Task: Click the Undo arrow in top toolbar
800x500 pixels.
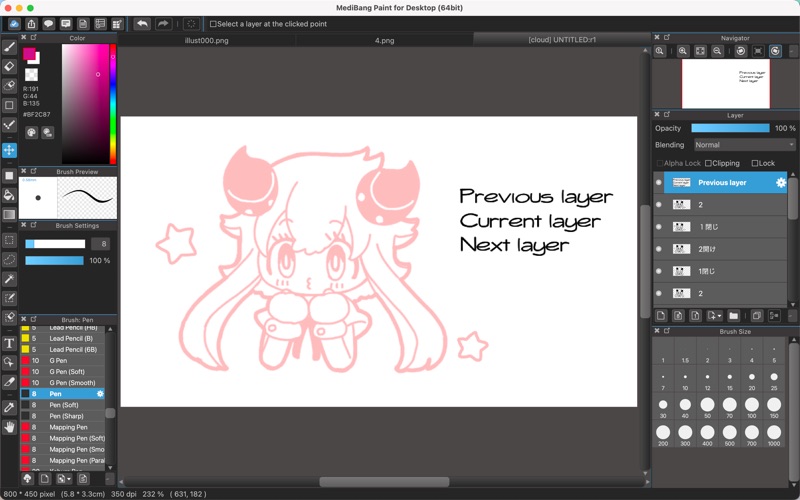Action: point(142,24)
